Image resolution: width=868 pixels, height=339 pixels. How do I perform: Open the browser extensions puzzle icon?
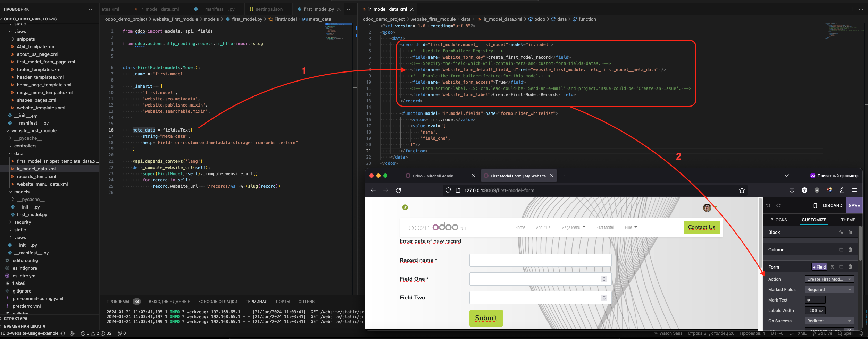coord(842,190)
